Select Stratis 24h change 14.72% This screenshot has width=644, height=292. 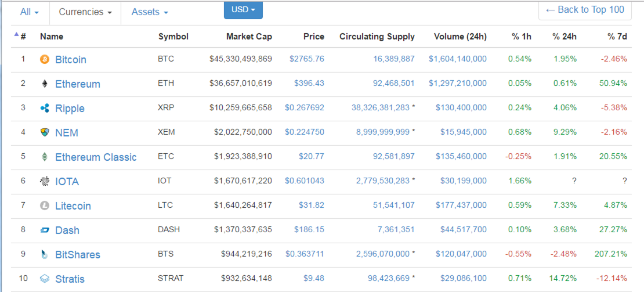563,279
